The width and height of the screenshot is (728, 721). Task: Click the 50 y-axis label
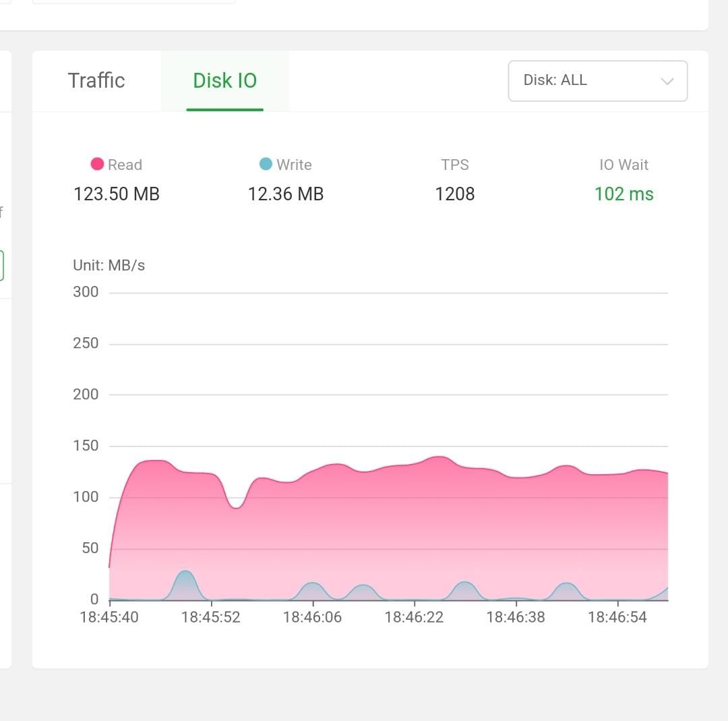pyautogui.click(x=90, y=548)
